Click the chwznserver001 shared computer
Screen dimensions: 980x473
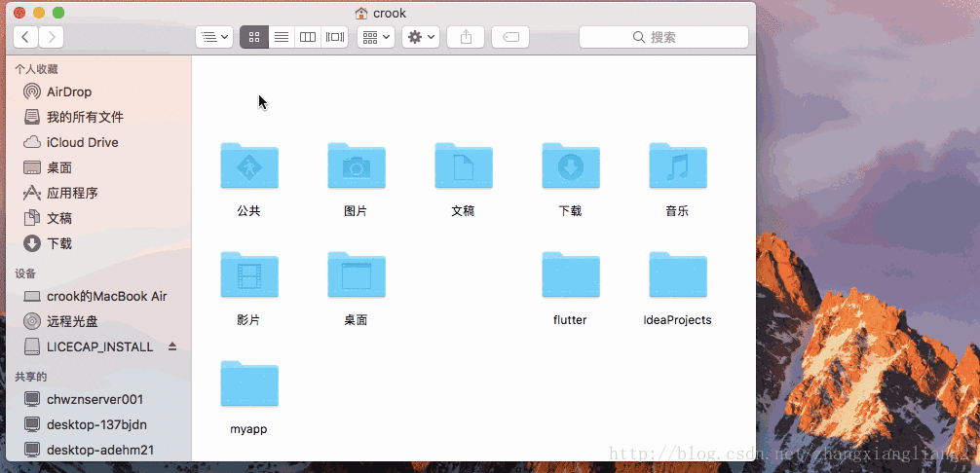94,399
